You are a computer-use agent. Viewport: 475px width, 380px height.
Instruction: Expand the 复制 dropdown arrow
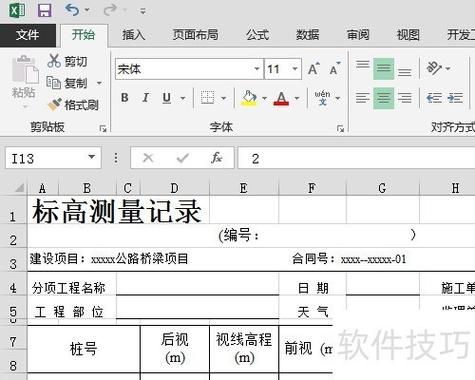click(99, 83)
